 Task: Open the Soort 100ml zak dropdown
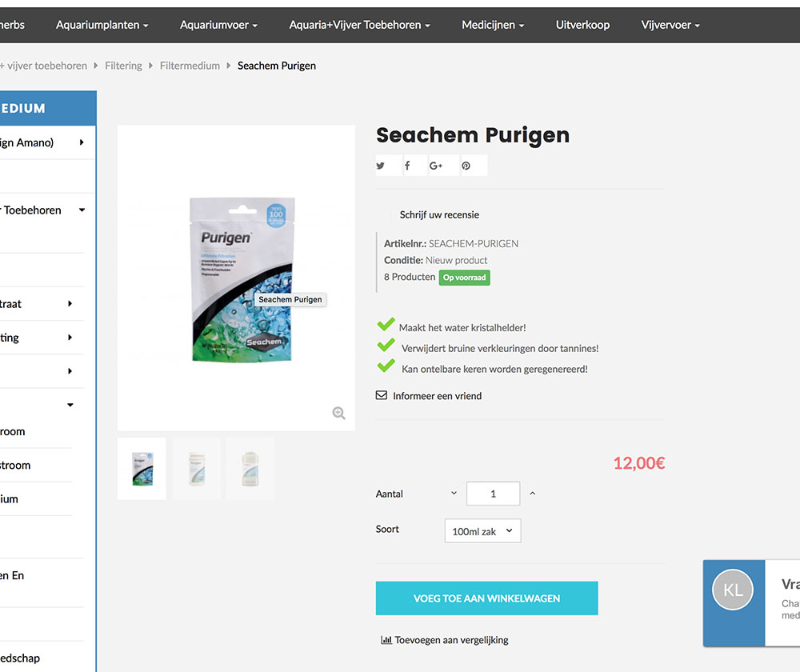482,531
